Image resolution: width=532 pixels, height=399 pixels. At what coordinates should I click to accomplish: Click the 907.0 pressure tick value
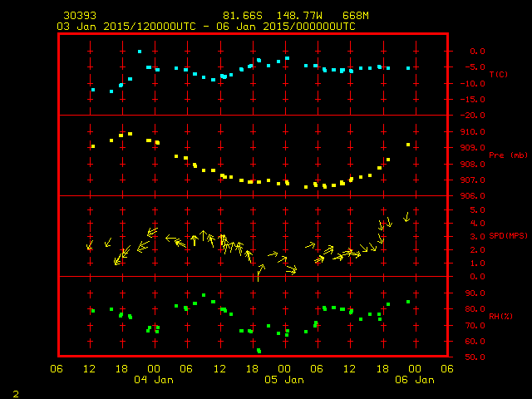coord(473,180)
